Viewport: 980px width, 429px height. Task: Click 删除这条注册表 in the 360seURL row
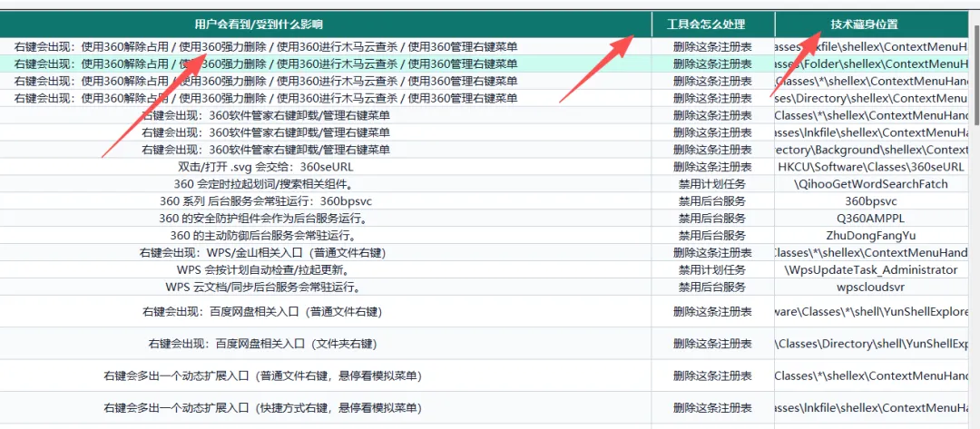coord(712,167)
